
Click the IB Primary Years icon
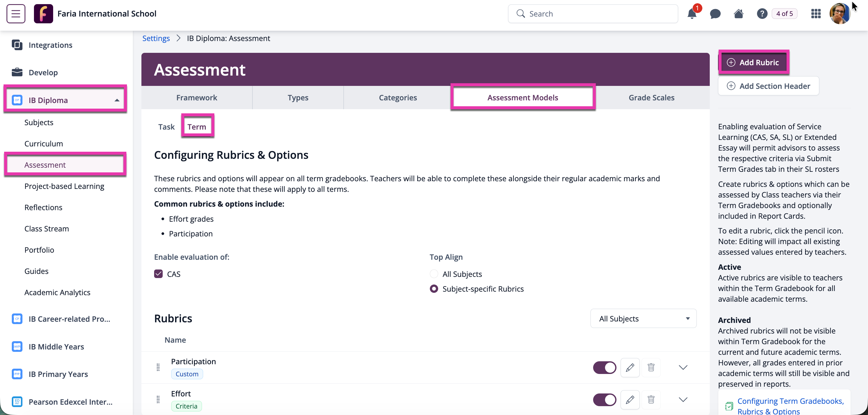[x=17, y=374]
